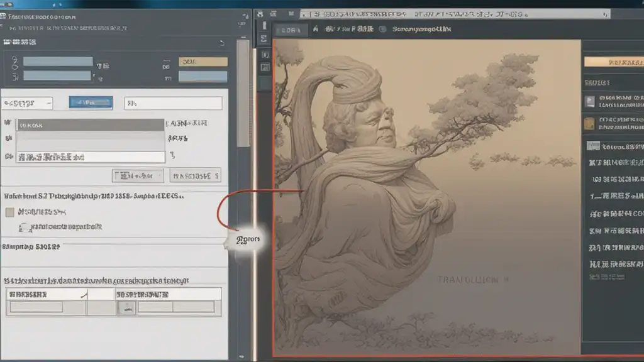Screen dimensions: 644x362
Task: Click the round icon left of the Scramyangotilik label
Action: pyautogui.click(x=381, y=29)
